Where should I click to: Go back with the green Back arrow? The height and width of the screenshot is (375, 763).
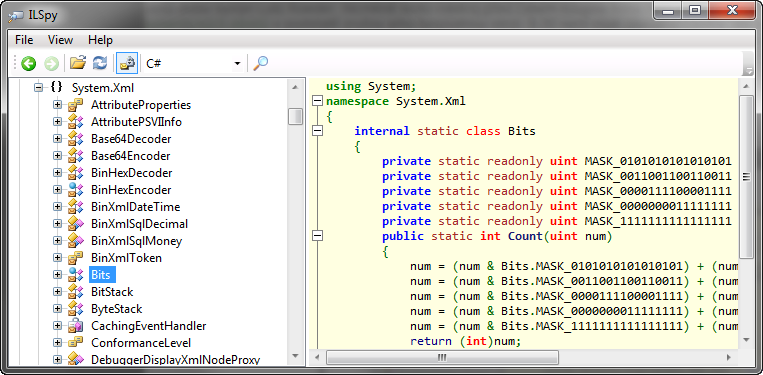click(x=29, y=63)
